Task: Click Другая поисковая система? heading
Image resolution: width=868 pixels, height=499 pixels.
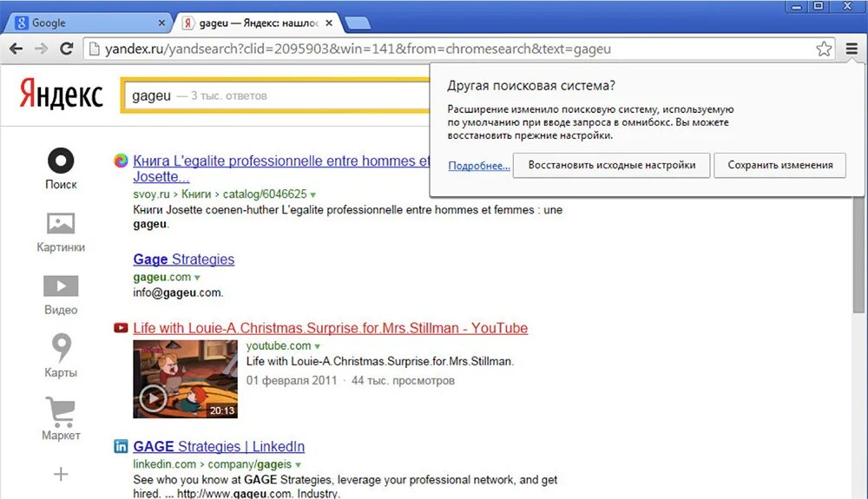Action: click(x=531, y=86)
